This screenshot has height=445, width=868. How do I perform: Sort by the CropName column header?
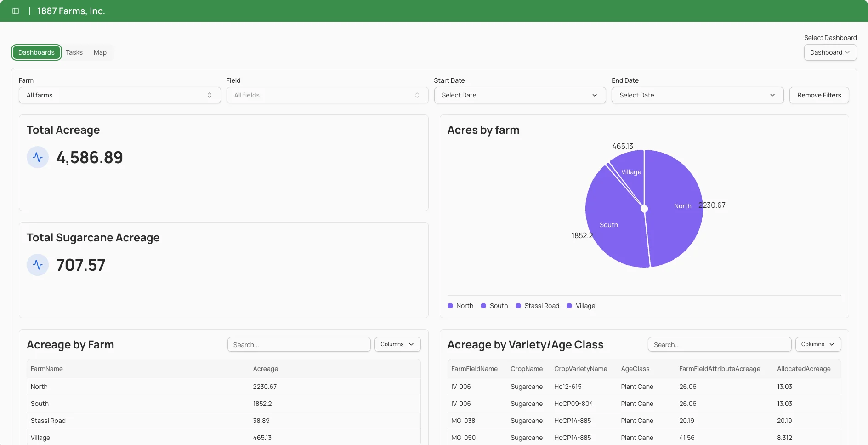point(527,369)
